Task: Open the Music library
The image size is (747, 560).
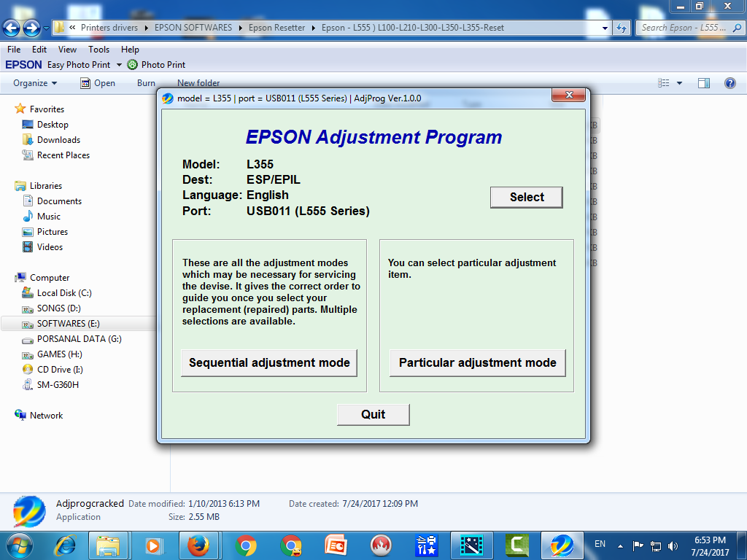Action: 49,216
